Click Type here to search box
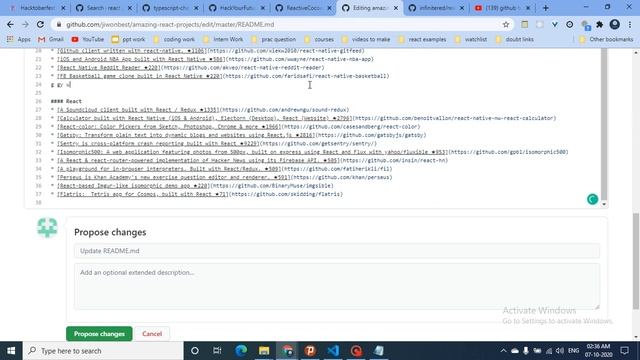This screenshot has height=360, width=640. 103,351
